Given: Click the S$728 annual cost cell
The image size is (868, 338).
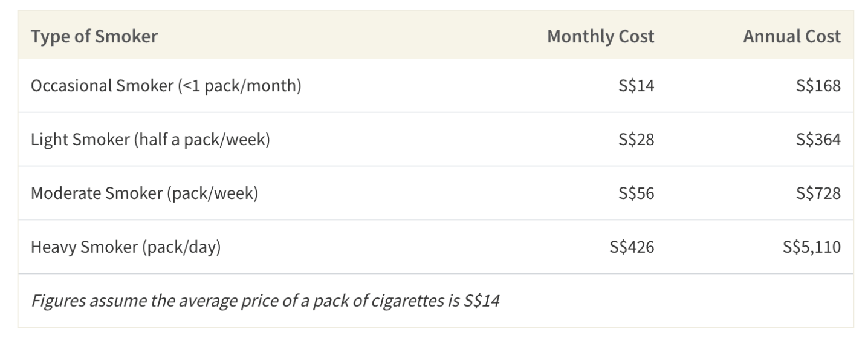Looking at the screenshot, I should click(818, 193).
